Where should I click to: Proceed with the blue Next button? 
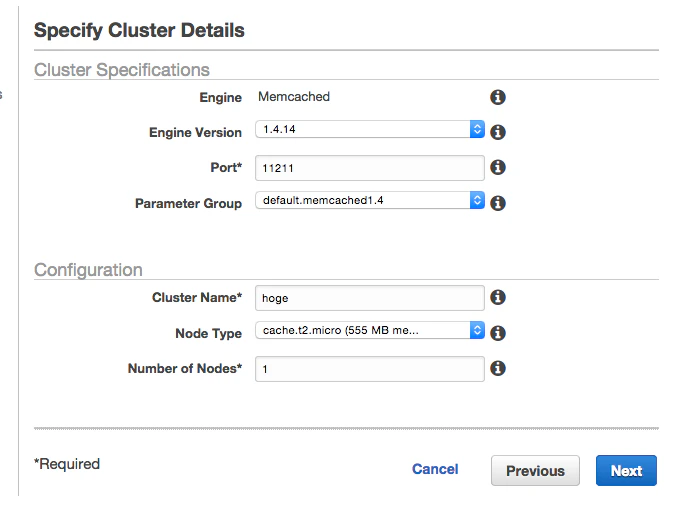click(626, 471)
